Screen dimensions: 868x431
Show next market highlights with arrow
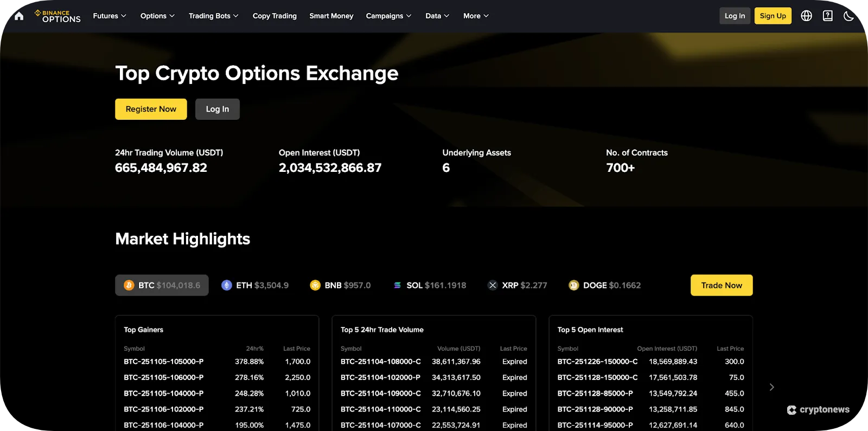(771, 387)
